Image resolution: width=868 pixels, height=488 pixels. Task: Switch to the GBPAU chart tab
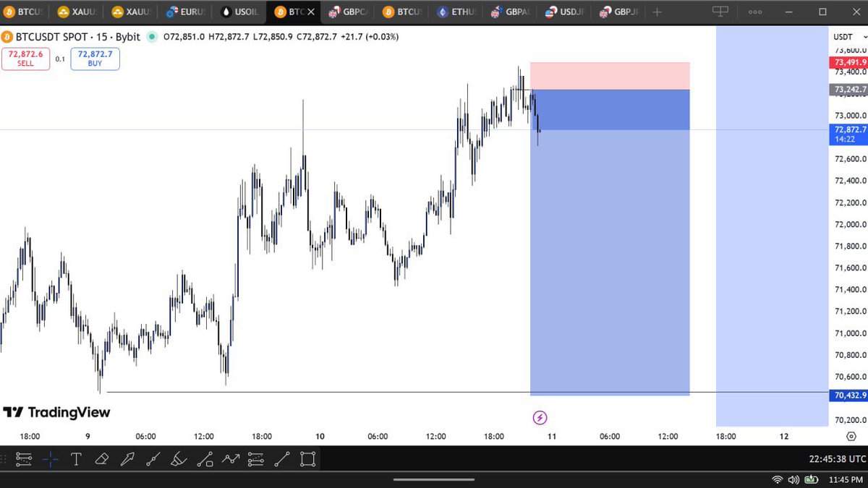(511, 12)
